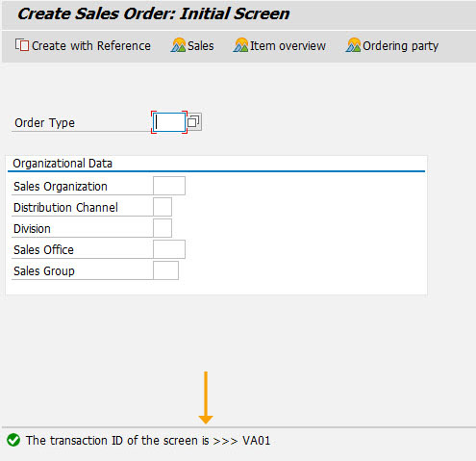
Task: Go to Sales view
Action: [192, 45]
